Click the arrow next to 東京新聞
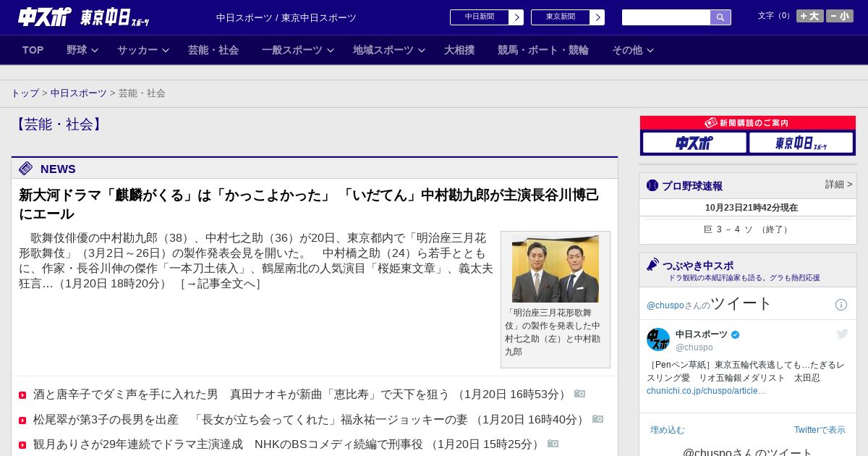Screen dimensions: 868x456 click(597, 17)
